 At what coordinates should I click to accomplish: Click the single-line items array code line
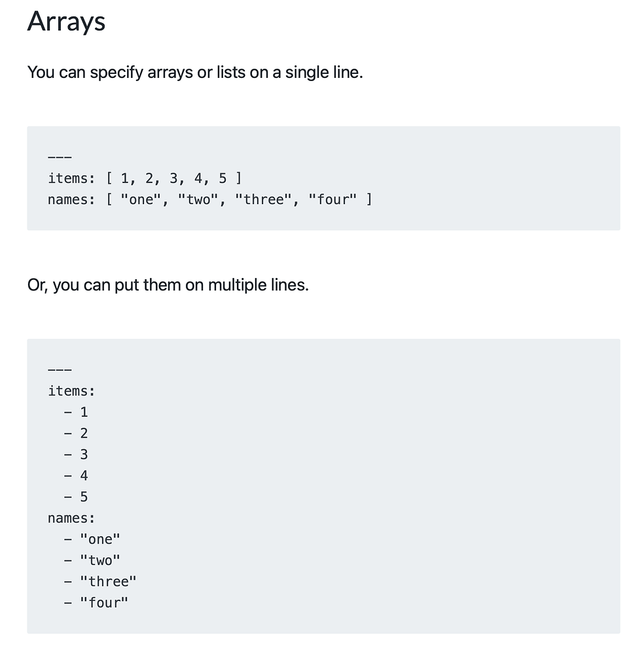click(x=145, y=178)
